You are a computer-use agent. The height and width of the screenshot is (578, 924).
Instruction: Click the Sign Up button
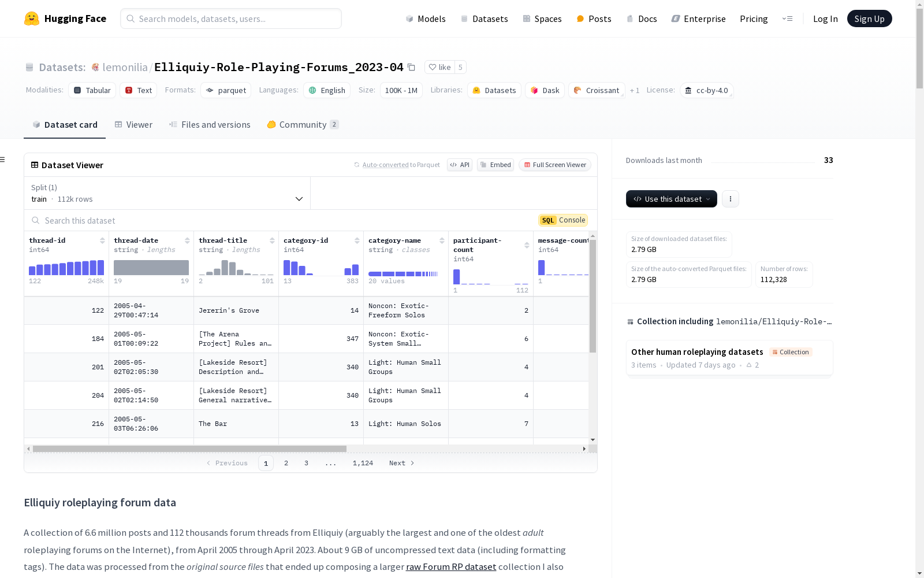(x=869, y=18)
